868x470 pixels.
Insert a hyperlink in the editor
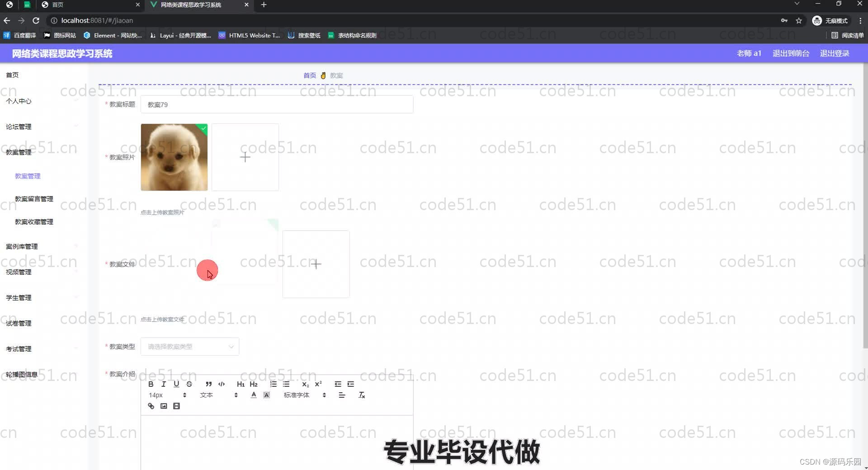(x=151, y=406)
